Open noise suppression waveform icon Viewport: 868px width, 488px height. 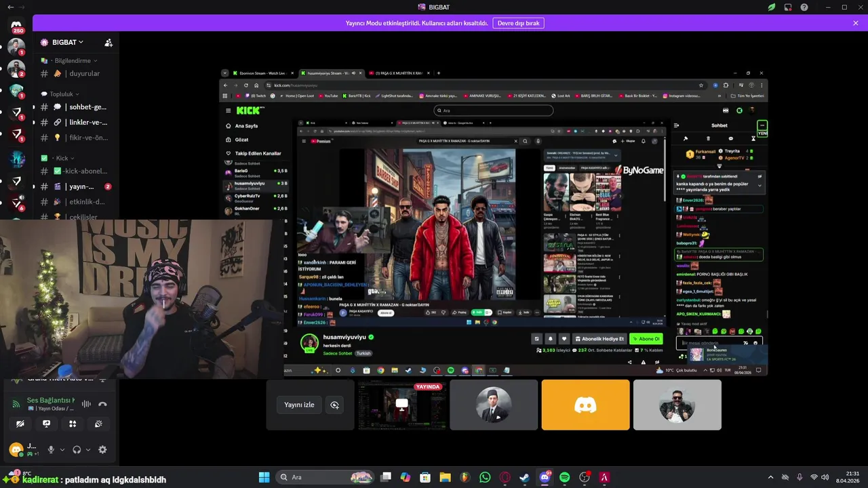point(86,404)
